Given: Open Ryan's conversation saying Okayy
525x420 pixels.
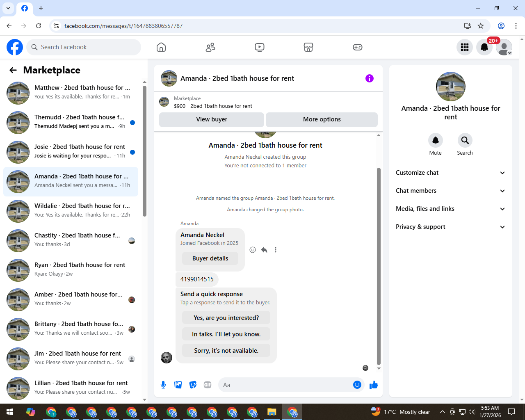Looking at the screenshot, I should click(71, 270).
